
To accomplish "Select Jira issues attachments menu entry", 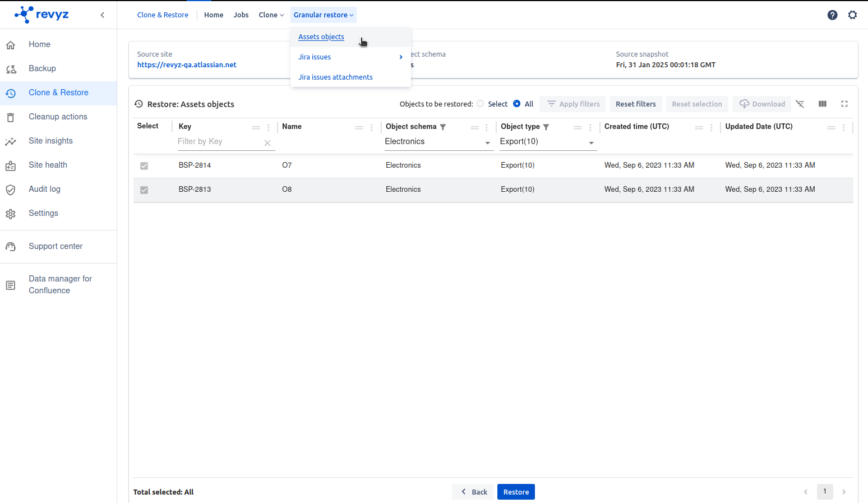I will (x=335, y=77).
